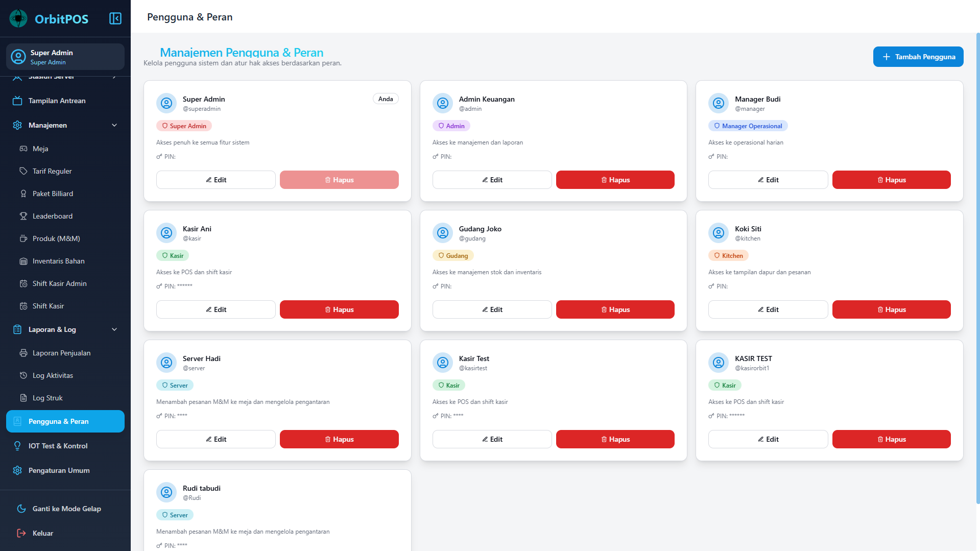Click the Paket Billiard icon
This screenshot has height=551, width=980.
(23, 194)
